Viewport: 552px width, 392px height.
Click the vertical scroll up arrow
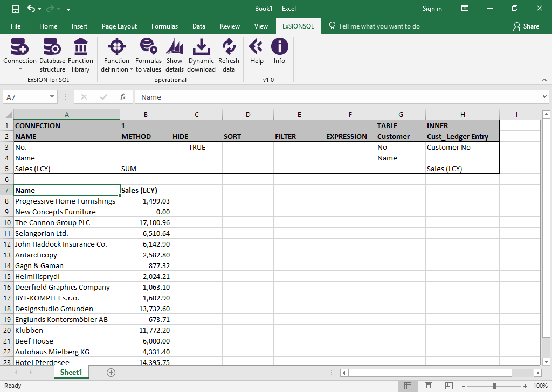(x=546, y=114)
